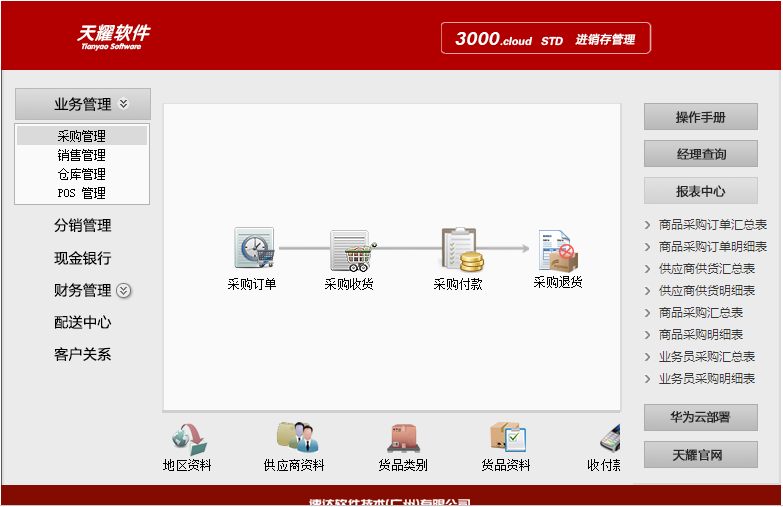Screen dimensions: 783x507
Task: Select 仓库管理 in the submenu
Action: [x=81, y=174]
